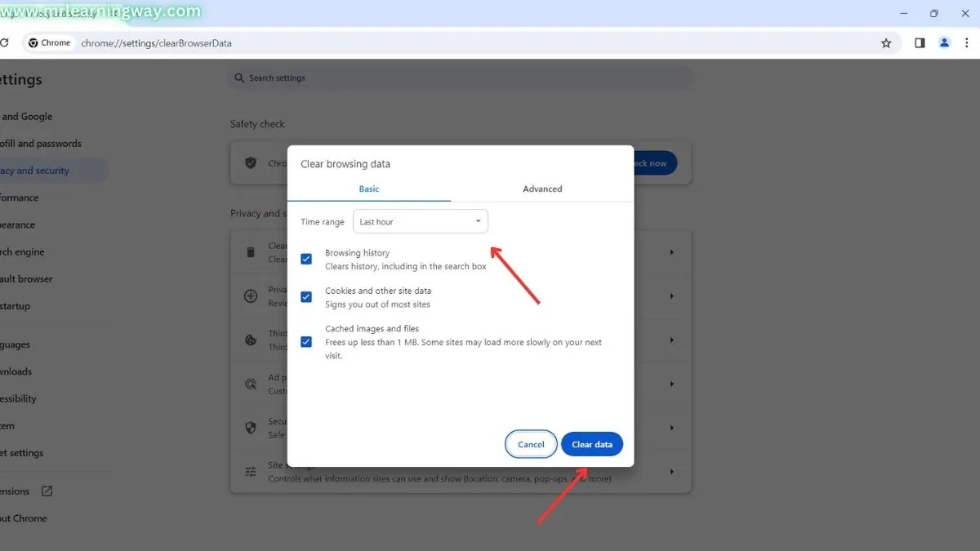Click the address bar URL text
980x551 pixels.
point(156,43)
